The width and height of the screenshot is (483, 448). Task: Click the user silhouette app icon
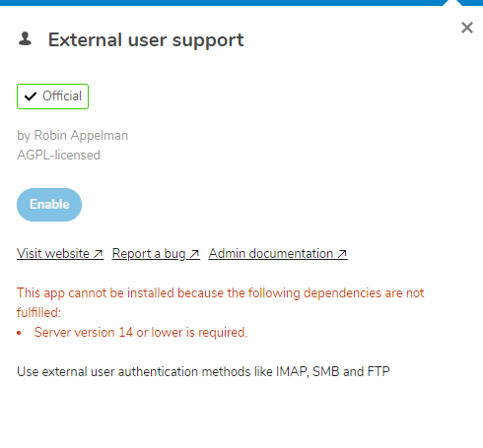25,38
